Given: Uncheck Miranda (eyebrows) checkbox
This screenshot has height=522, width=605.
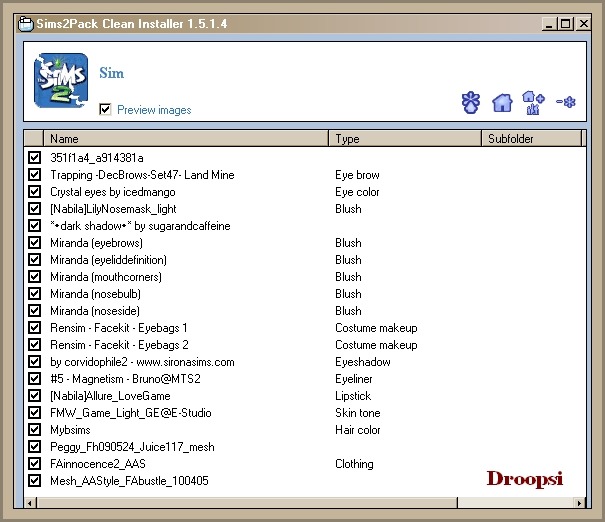Looking at the screenshot, I should [x=34, y=242].
